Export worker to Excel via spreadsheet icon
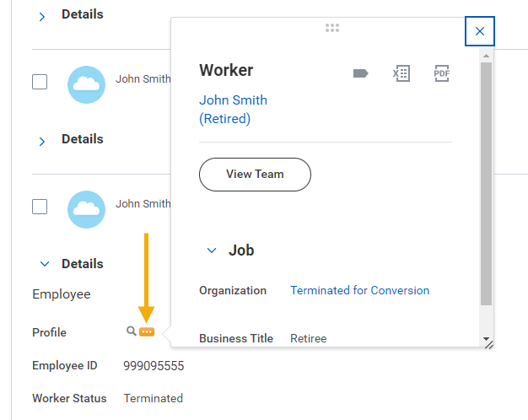Image resolution: width=528 pixels, height=420 pixels. 401,73
